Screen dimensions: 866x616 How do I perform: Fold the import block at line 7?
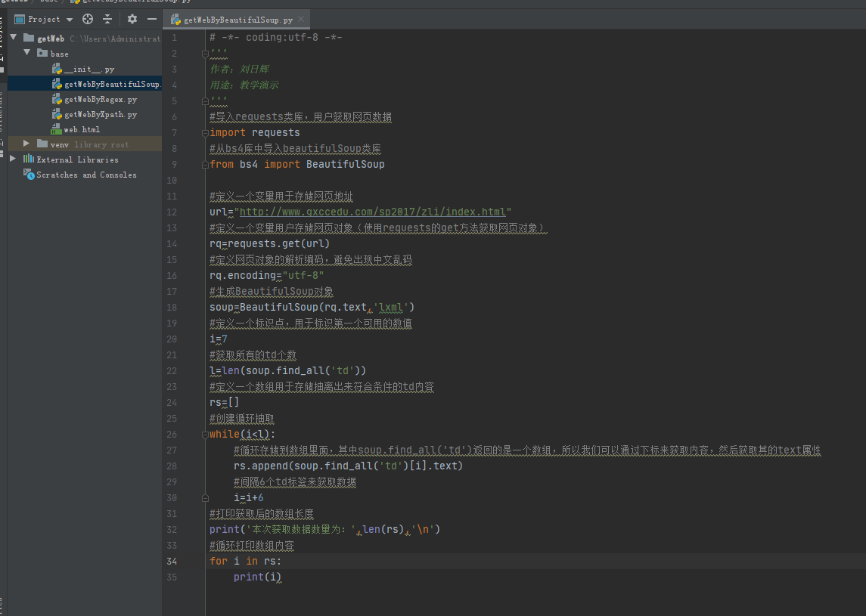coord(204,133)
